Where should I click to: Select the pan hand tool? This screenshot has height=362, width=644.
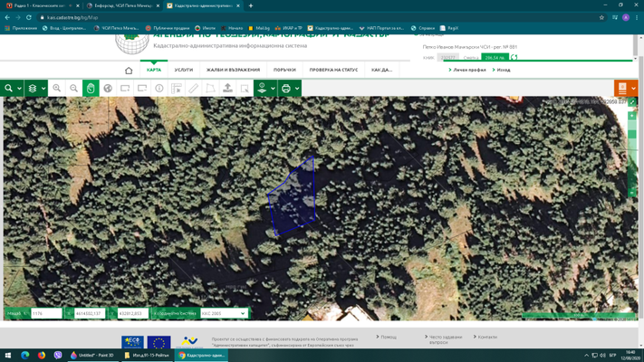[91, 89]
